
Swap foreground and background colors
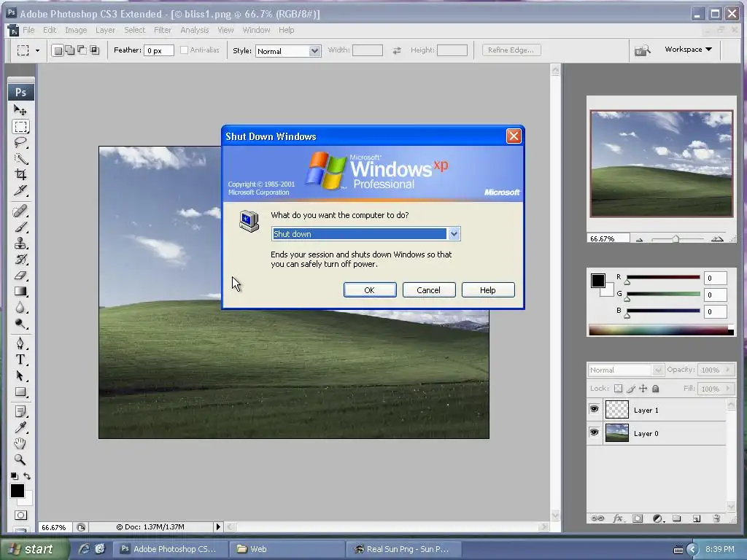click(x=27, y=475)
